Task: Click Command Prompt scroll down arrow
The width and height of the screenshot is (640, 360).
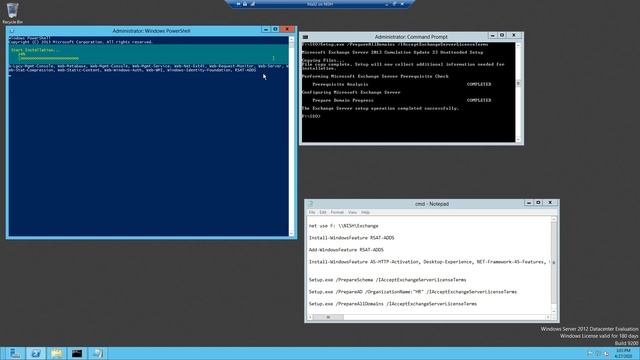Action: [518, 140]
